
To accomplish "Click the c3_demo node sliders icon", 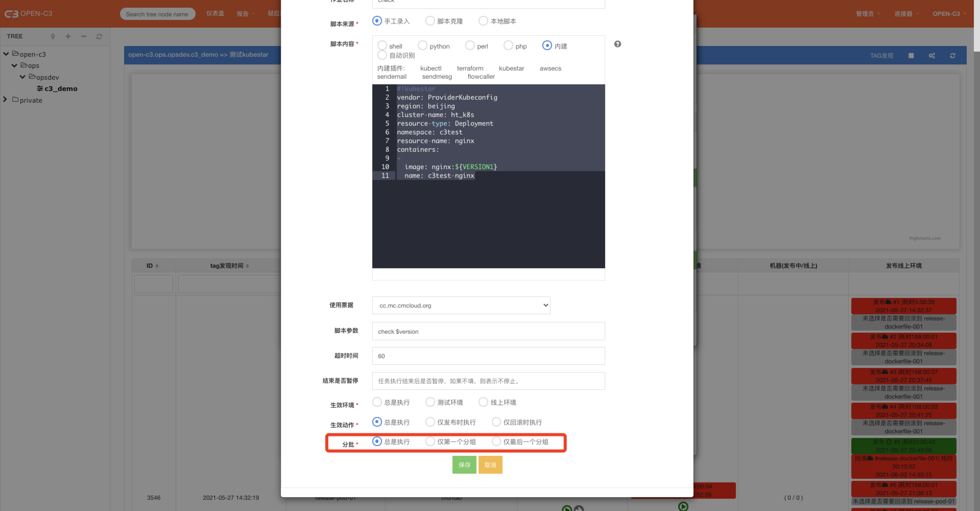I will (x=40, y=88).
